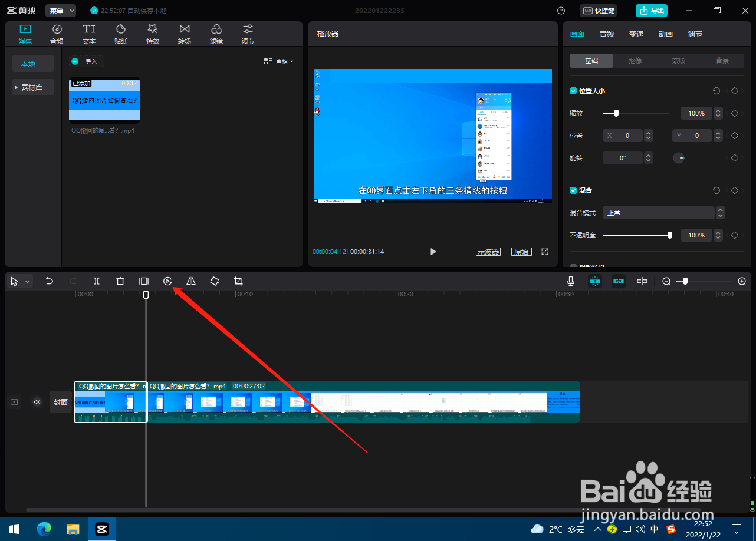The image size is (756, 541).
Task: Expand the selection tool mode dropdown
Action: [x=28, y=282]
